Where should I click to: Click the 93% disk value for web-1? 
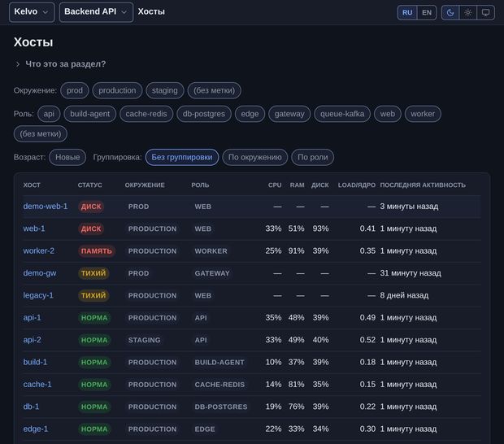(x=320, y=229)
